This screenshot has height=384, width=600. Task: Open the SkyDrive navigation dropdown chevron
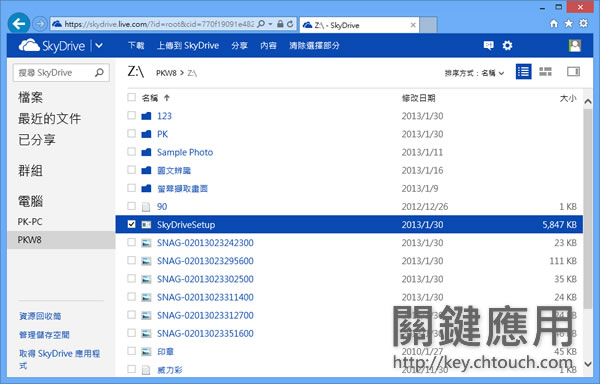[99, 46]
